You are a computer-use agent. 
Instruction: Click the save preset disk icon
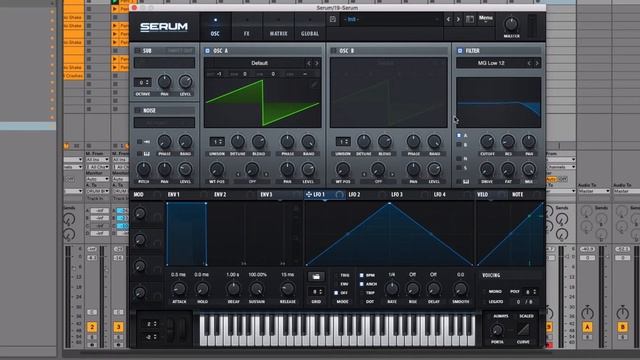point(333,19)
